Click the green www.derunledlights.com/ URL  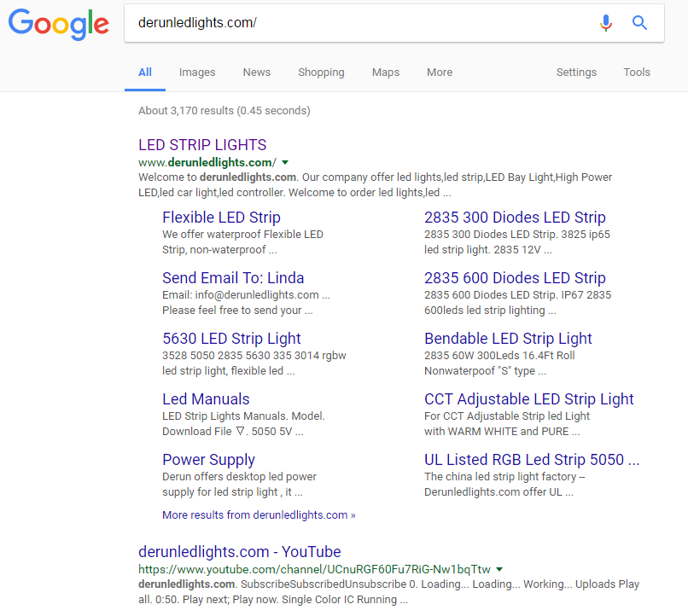[207, 163]
